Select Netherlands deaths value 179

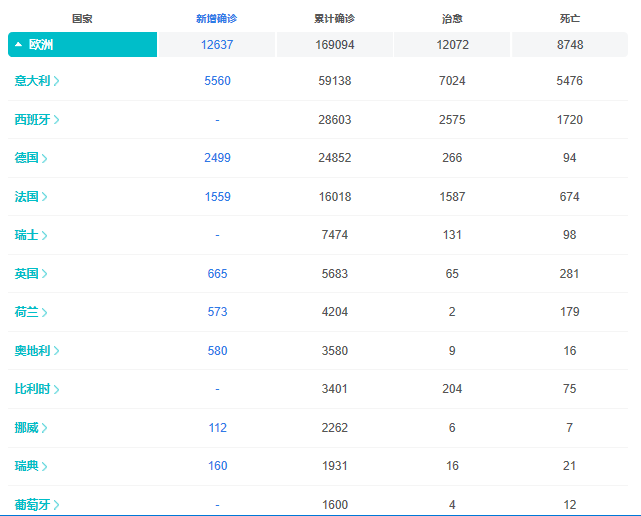click(569, 312)
